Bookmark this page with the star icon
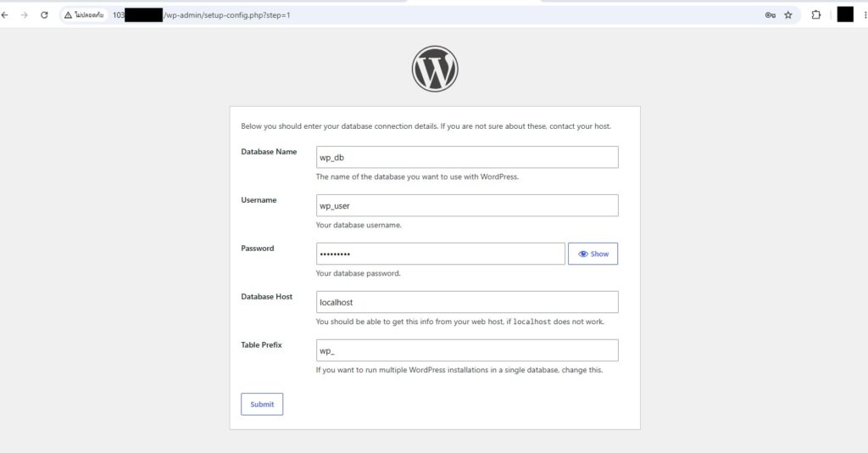The image size is (868, 453). click(788, 15)
